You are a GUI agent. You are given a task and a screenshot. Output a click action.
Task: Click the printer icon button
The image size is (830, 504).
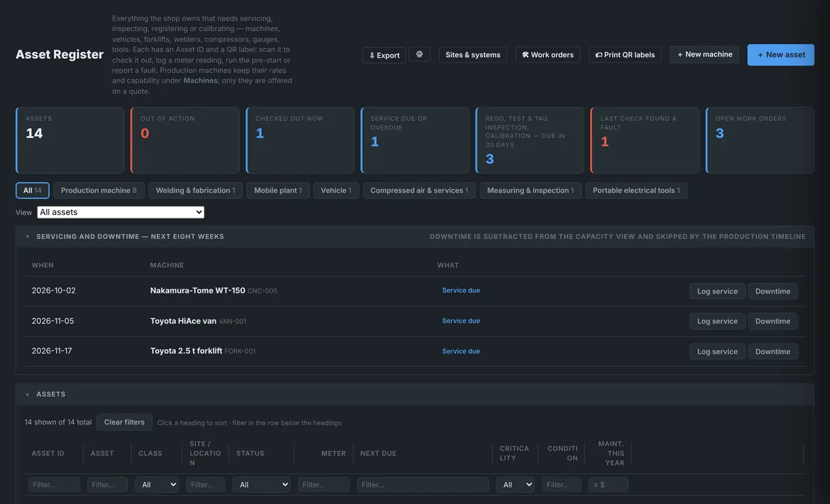point(420,54)
